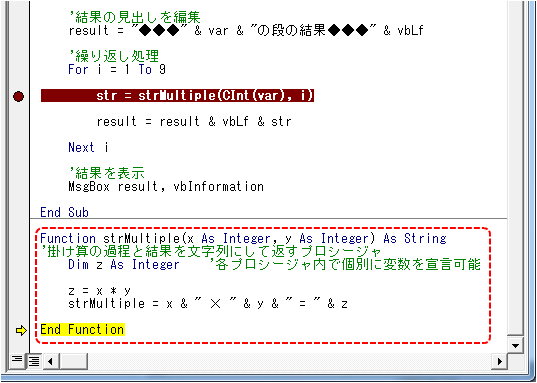
Task: Click horizontal scrollbar right arrow
Action: 499,361
